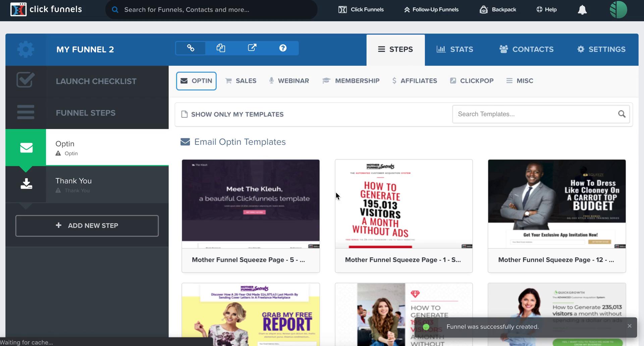Open LAUNCH CHECKLIST sidebar item

coord(87,81)
